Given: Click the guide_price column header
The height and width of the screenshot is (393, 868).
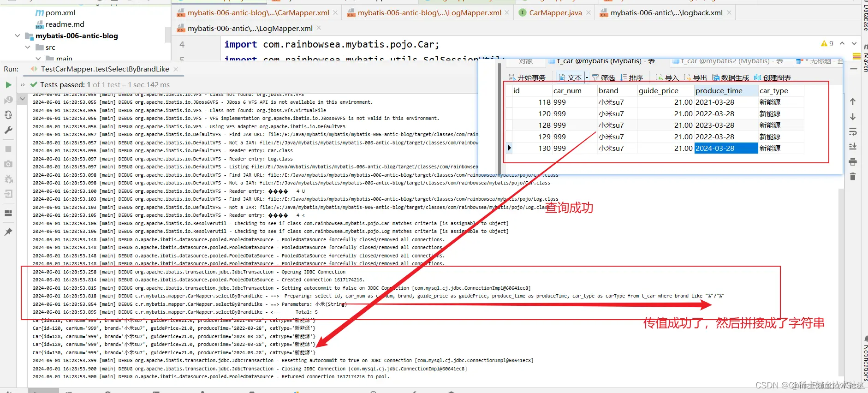Looking at the screenshot, I should [x=666, y=90].
